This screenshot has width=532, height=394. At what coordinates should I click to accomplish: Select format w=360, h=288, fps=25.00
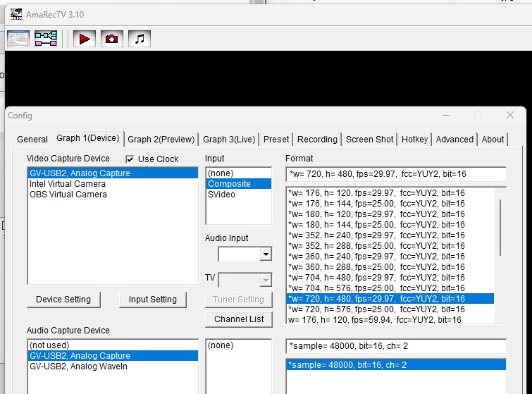390,266
